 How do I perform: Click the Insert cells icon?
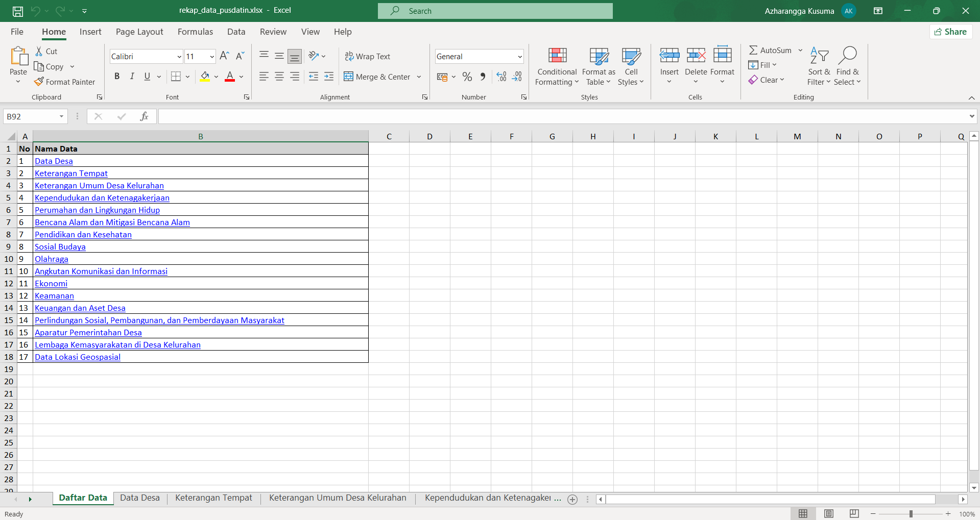(669, 55)
